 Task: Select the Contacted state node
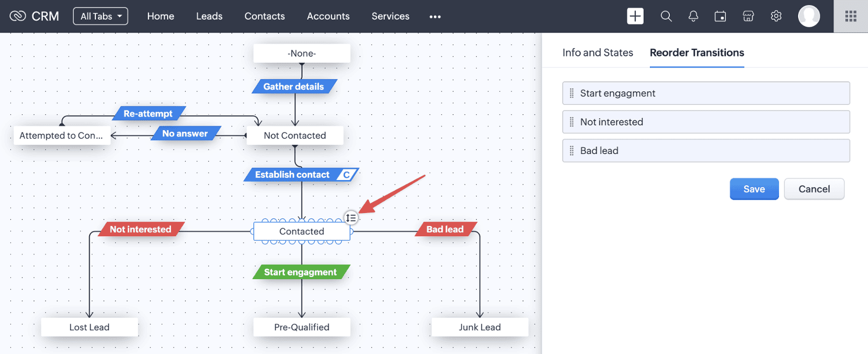(302, 231)
